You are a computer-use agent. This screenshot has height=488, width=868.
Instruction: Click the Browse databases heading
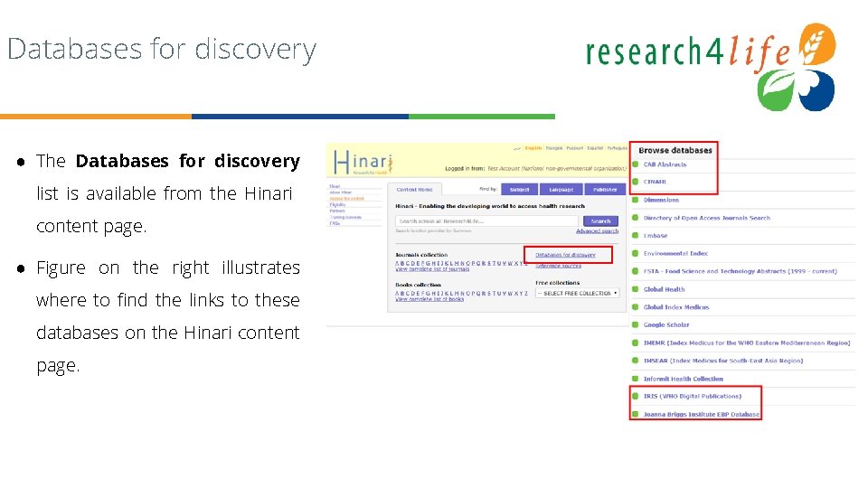tap(675, 151)
